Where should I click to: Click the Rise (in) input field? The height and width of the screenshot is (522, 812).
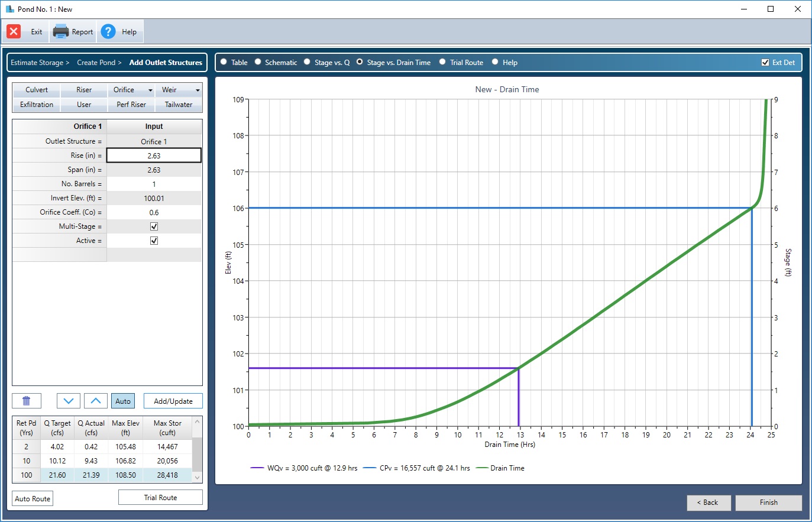pos(154,155)
